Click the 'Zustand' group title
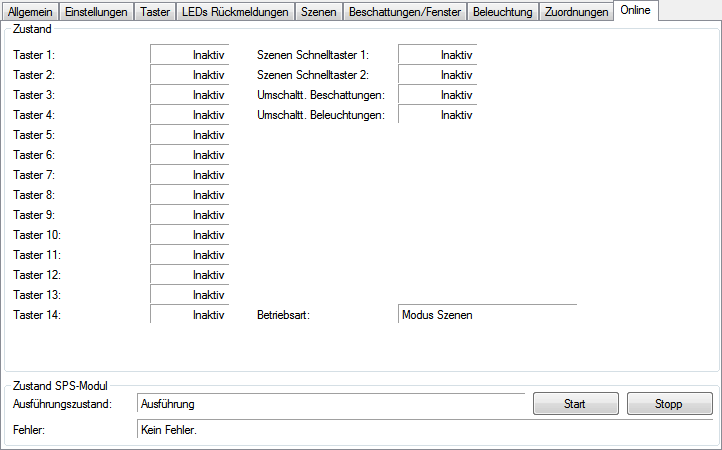The height and width of the screenshot is (450, 722). (32, 29)
